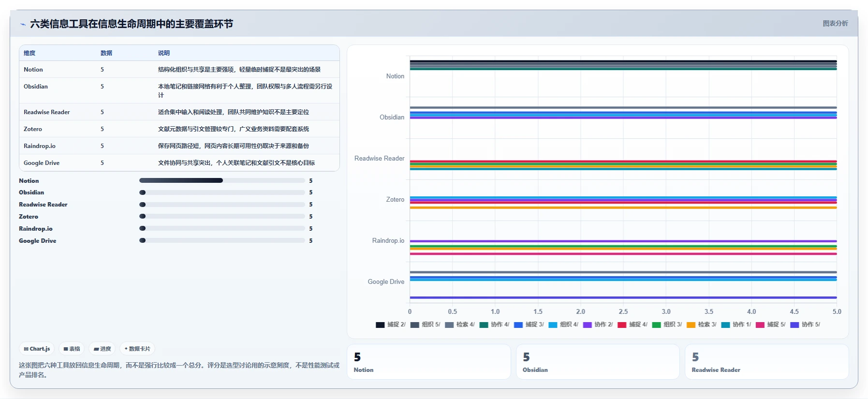Select the 数据卡片 tag chip
The image size is (868, 399).
point(137,349)
